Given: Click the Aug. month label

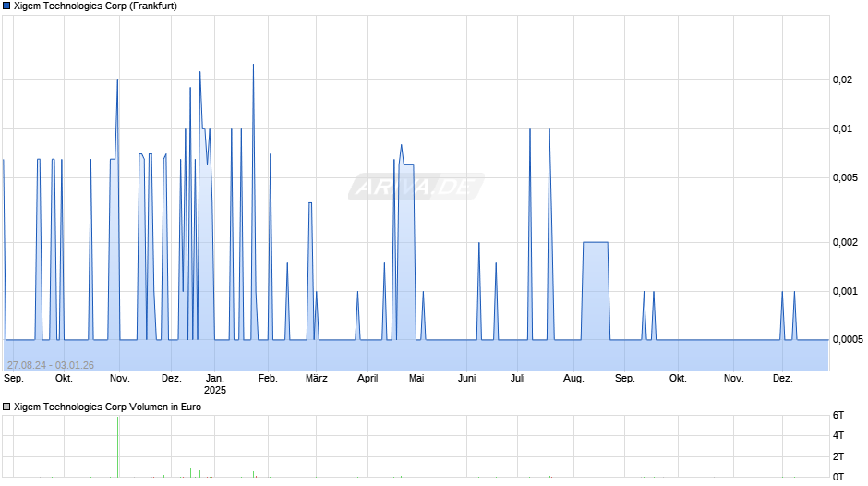Looking at the screenshot, I should [573, 379].
